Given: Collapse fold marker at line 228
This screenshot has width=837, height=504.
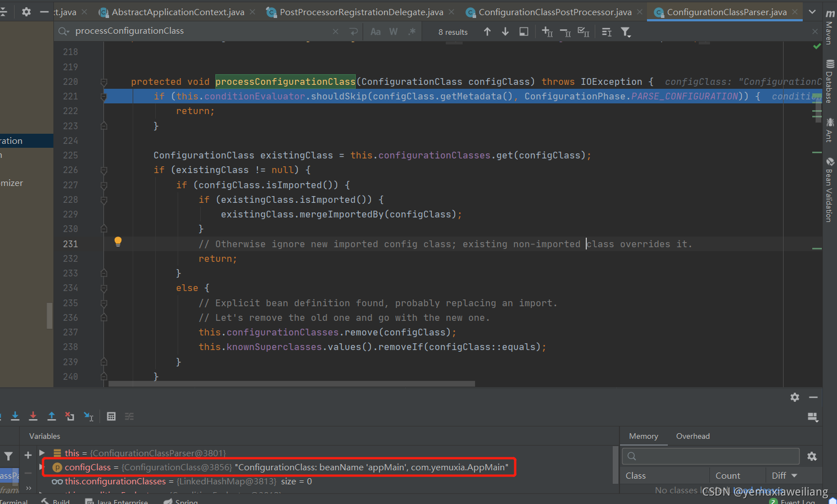Looking at the screenshot, I should [104, 199].
